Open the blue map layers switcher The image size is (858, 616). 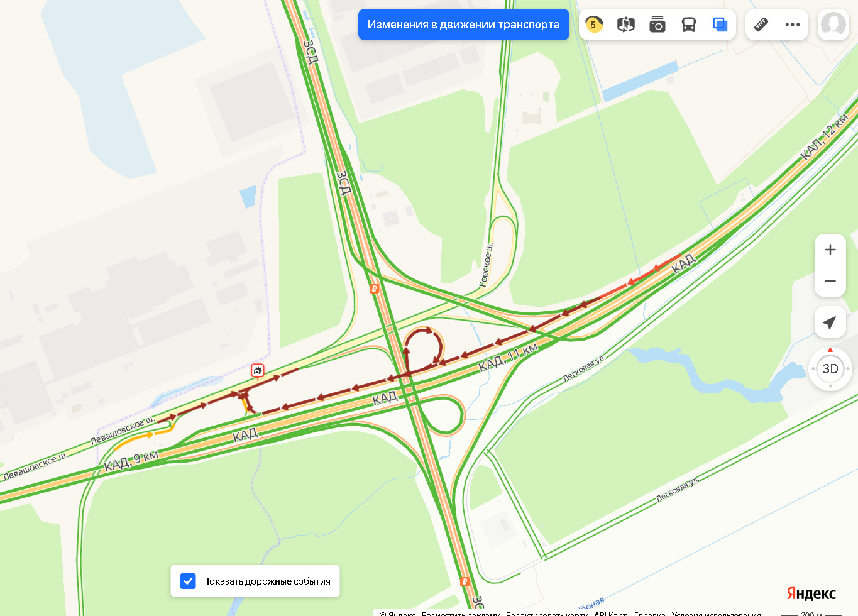tap(720, 25)
